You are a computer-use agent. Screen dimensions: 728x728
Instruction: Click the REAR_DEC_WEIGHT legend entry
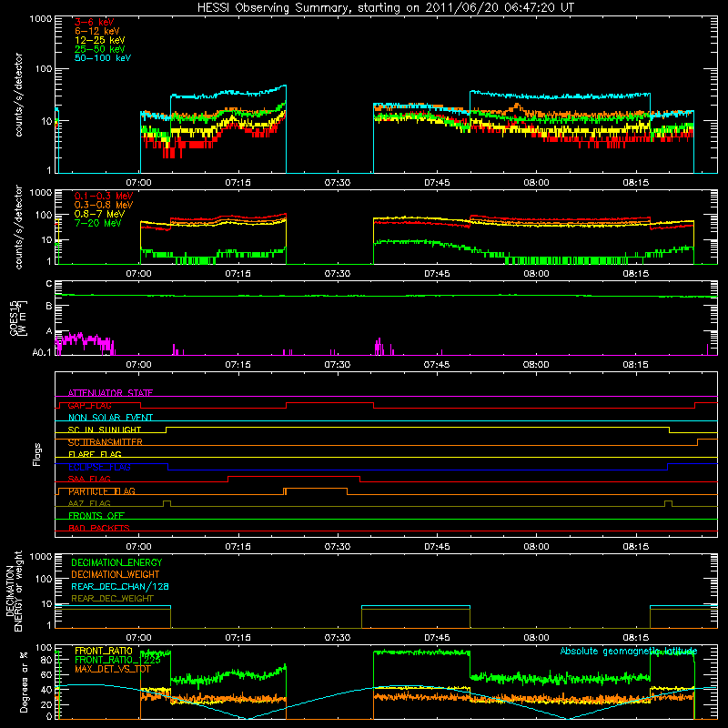pos(112,599)
